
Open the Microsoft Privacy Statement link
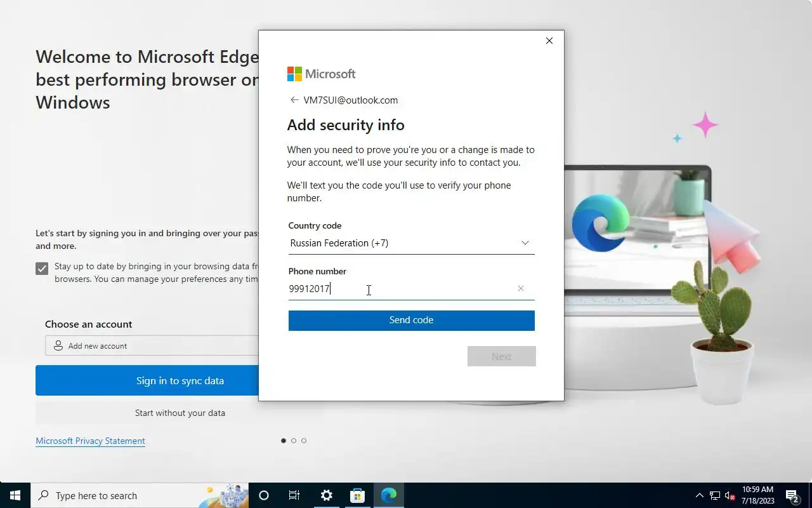(90, 441)
